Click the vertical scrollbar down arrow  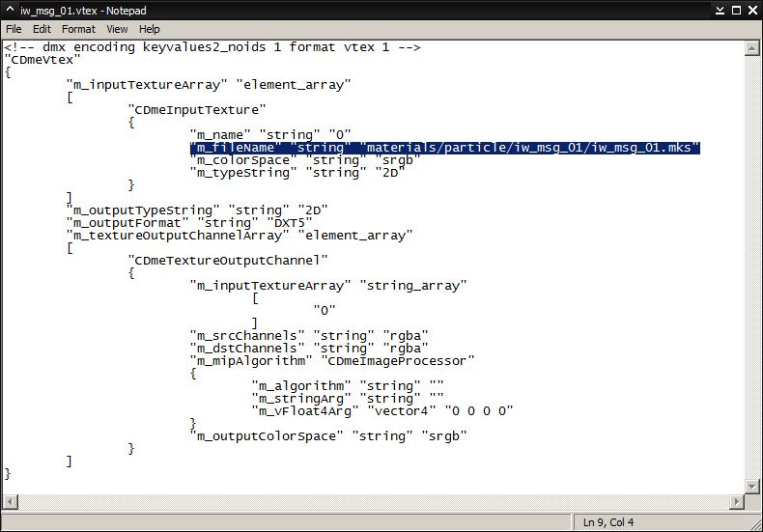[751, 486]
